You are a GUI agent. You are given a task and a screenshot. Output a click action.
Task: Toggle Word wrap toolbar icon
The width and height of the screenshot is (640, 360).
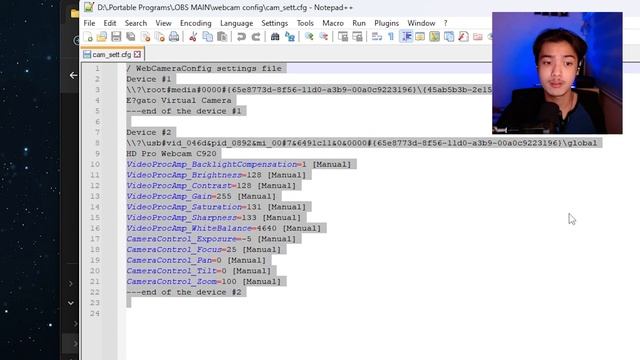tap(377, 37)
